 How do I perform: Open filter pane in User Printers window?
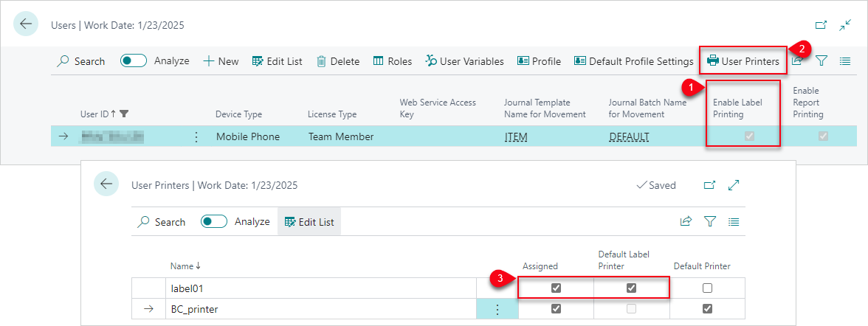pos(710,221)
